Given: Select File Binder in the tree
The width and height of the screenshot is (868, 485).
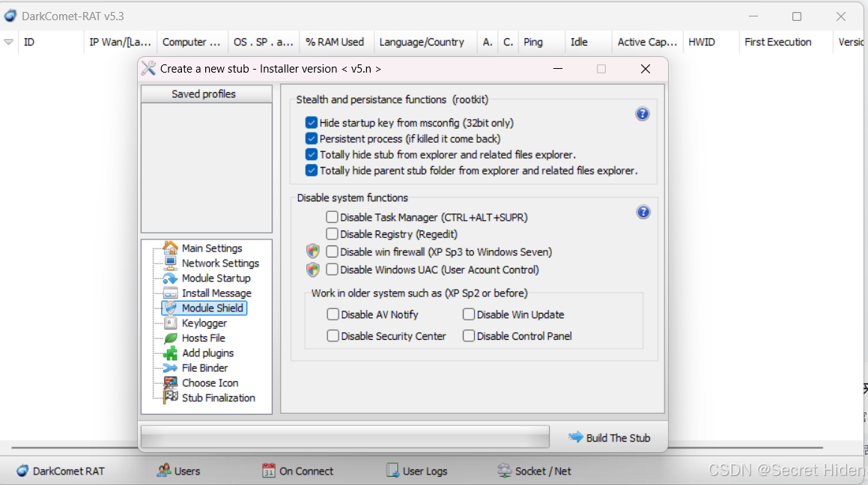Looking at the screenshot, I should click(x=204, y=367).
